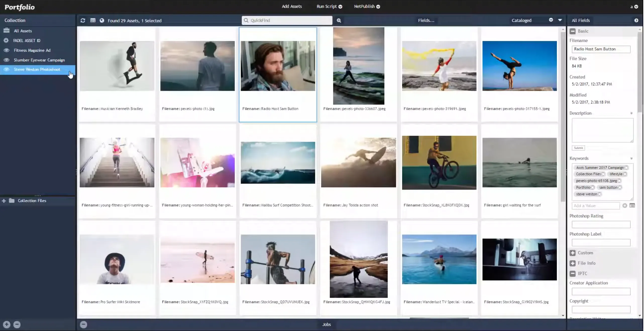Select the Pro Surfer Miki Skidmore thumbnail
Screen dimensions: 644x331
click(x=117, y=259)
